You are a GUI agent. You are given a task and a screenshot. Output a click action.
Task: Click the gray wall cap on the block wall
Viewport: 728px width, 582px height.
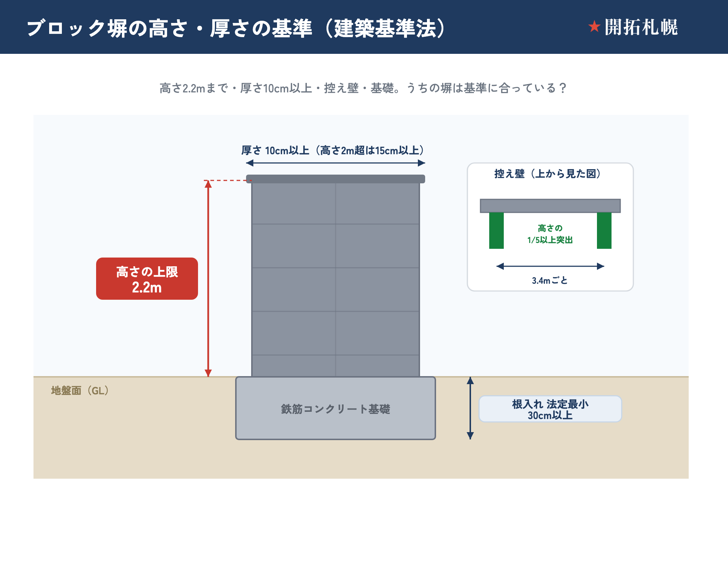[x=336, y=179]
